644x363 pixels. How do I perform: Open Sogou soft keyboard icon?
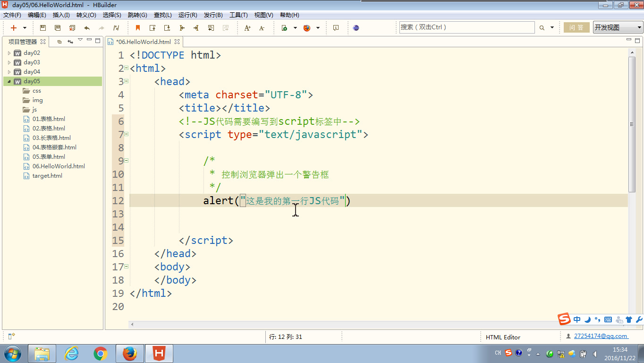(608, 320)
